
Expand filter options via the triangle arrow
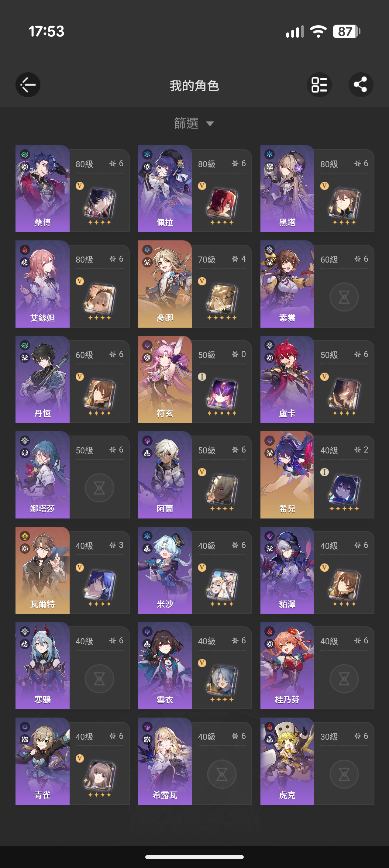pyautogui.click(x=210, y=124)
